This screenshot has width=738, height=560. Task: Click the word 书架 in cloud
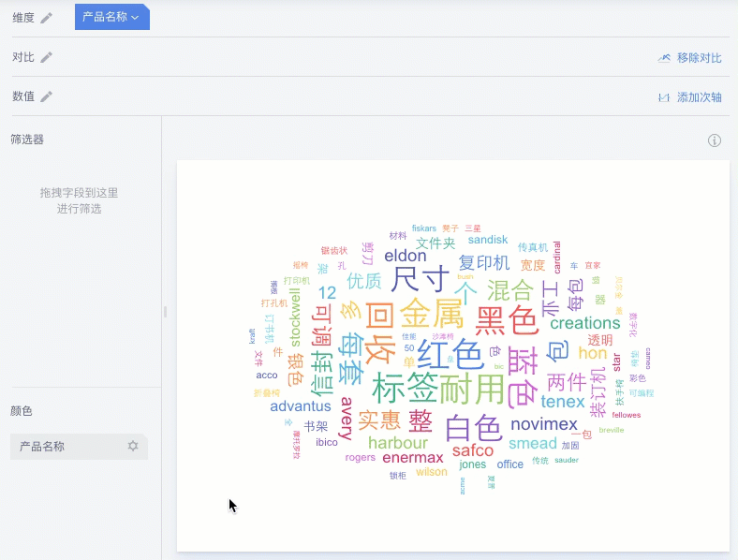pos(316,426)
